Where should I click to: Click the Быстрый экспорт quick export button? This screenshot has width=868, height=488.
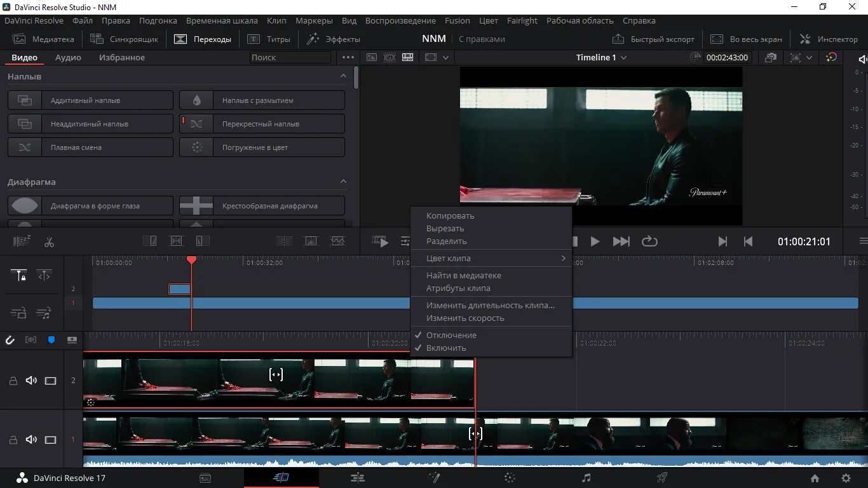(x=654, y=39)
